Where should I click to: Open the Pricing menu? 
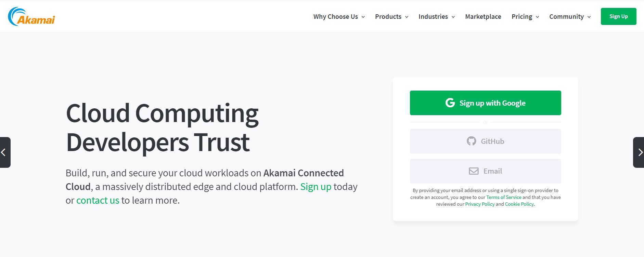pos(522,16)
